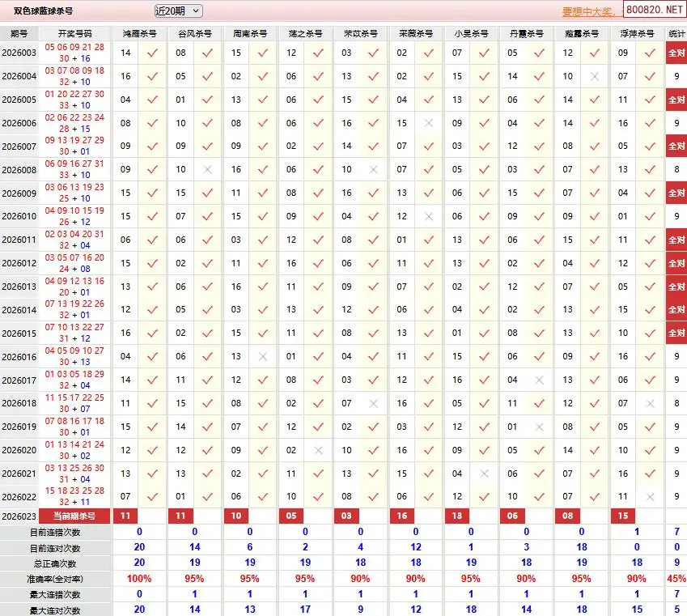Click the 开奖号码 column header
The image size is (687, 616).
pyautogui.click(x=75, y=34)
